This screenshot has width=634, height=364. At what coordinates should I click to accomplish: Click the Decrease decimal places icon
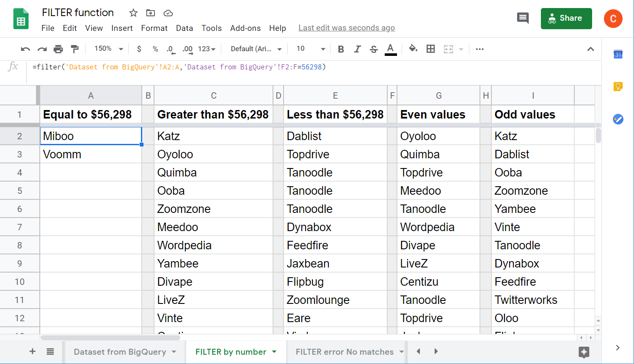tap(171, 49)
